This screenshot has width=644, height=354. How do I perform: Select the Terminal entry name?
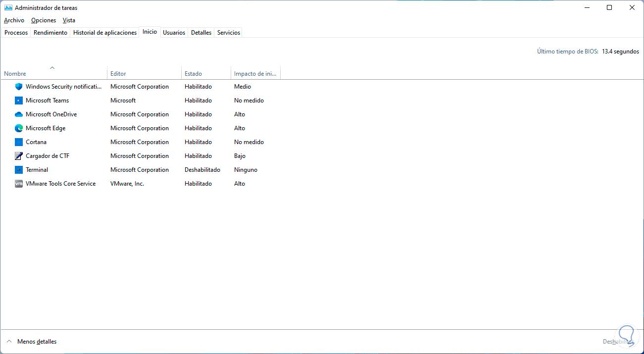coord(37,170)
